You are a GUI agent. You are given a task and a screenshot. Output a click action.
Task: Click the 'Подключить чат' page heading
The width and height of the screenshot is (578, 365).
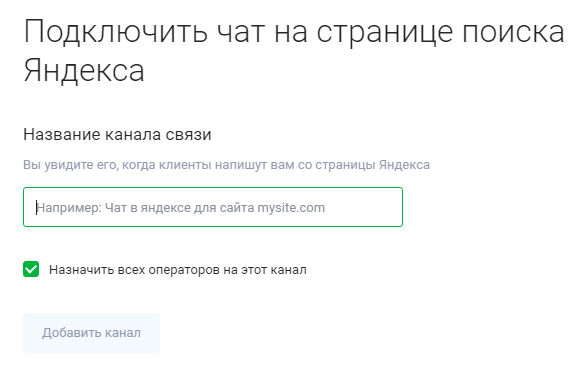pos(294,51)
